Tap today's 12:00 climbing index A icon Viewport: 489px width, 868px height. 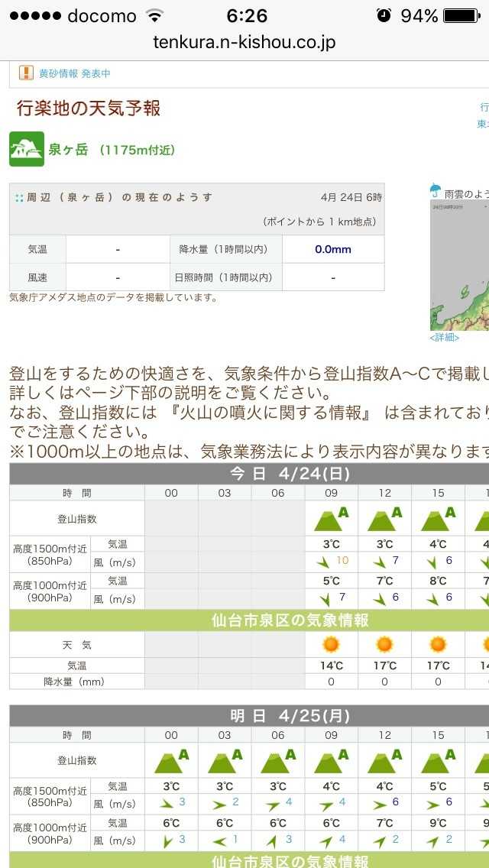[384, 519]
